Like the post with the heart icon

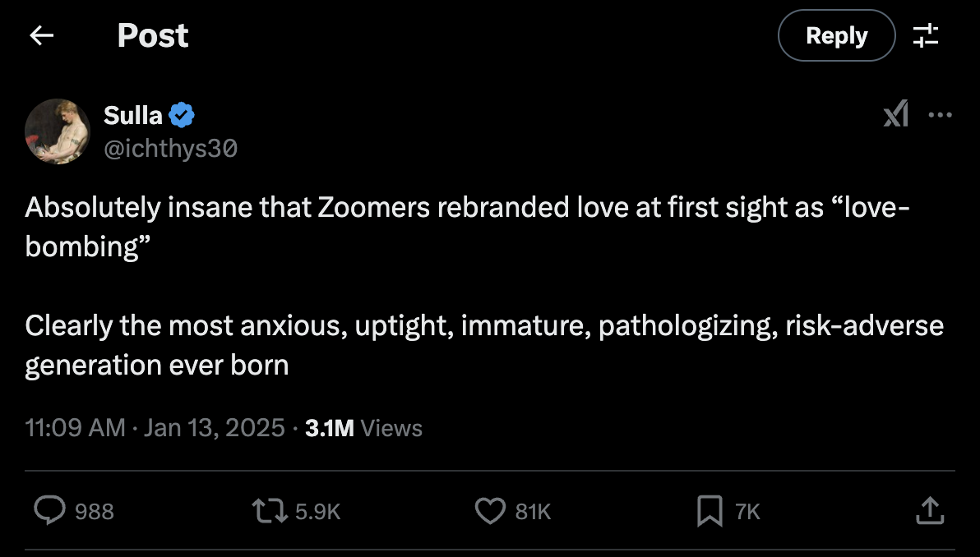(490, 511)
